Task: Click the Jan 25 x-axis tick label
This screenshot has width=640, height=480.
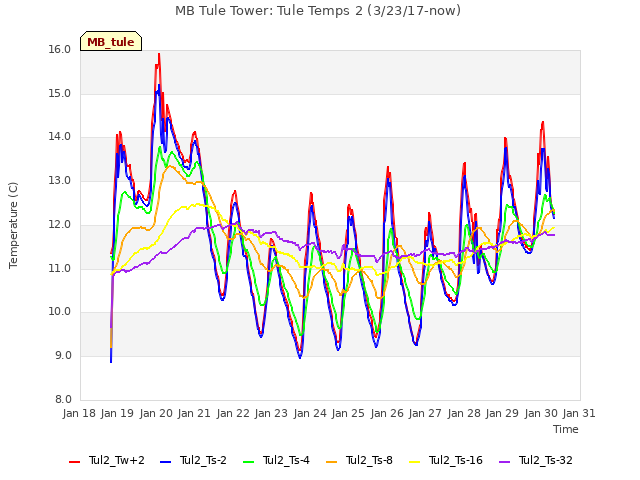Action: (x=348, y=413)
